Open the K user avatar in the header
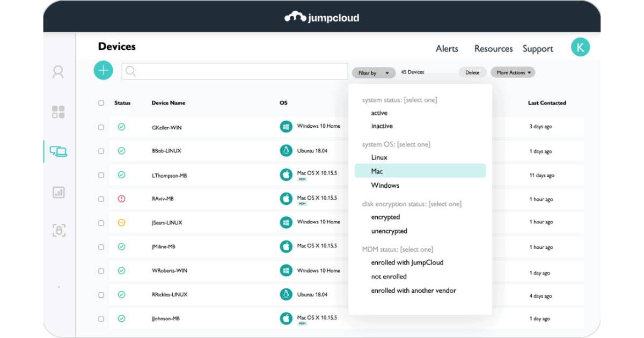This screenshot has width=644, height=338. tap(580, 47)
